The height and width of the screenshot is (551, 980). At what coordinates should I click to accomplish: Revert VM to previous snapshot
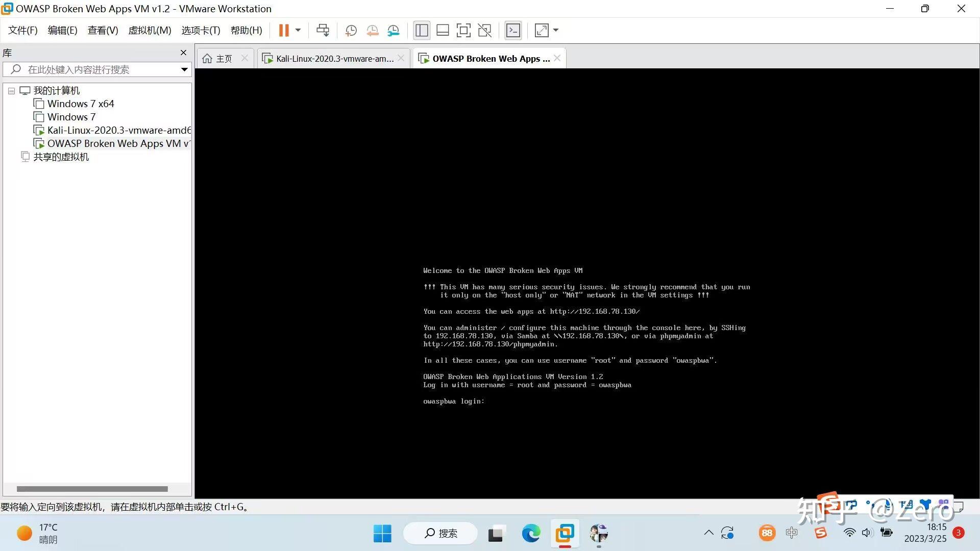point(372,31)
